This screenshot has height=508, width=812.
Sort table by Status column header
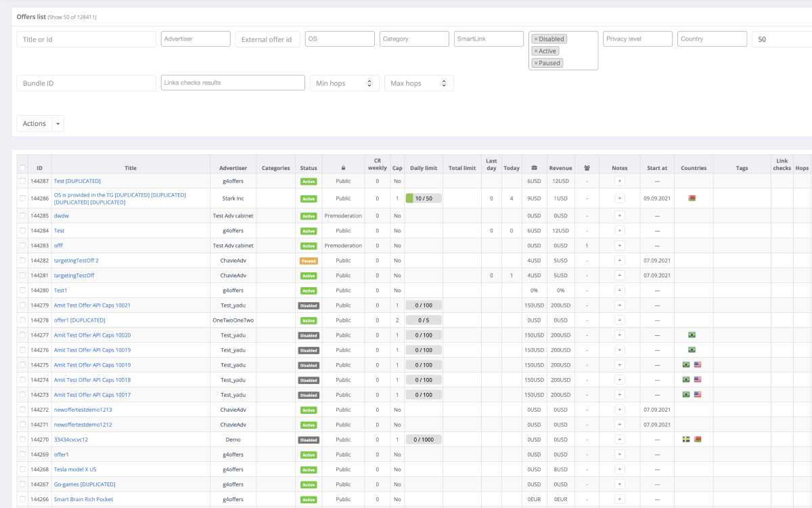click(x=309, y=168)
